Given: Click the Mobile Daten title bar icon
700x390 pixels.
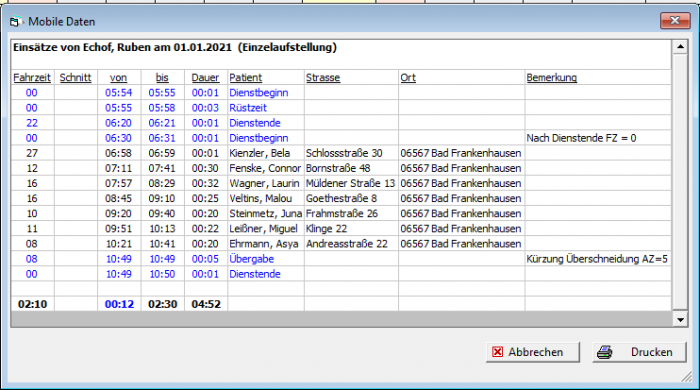Looking at the screenshot, I should pyautogui.click(x=16, y=21).
